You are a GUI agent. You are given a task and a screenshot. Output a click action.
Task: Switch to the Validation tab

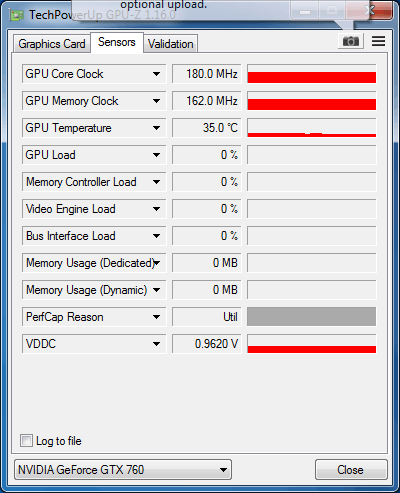click(171, 44)
